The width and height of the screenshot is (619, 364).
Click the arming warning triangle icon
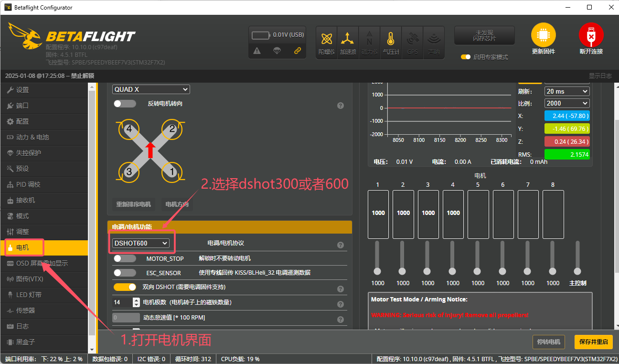[257, 51]
